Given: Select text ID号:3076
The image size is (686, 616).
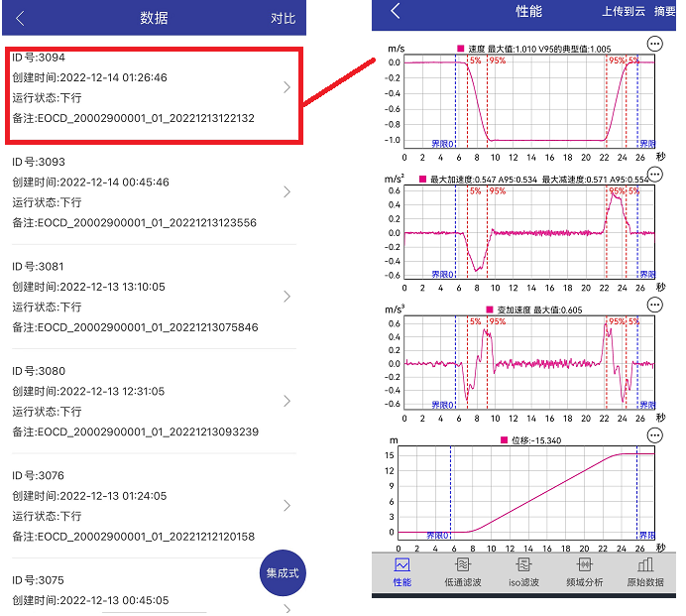Looking at the screenshot, I should pos(38,476).
